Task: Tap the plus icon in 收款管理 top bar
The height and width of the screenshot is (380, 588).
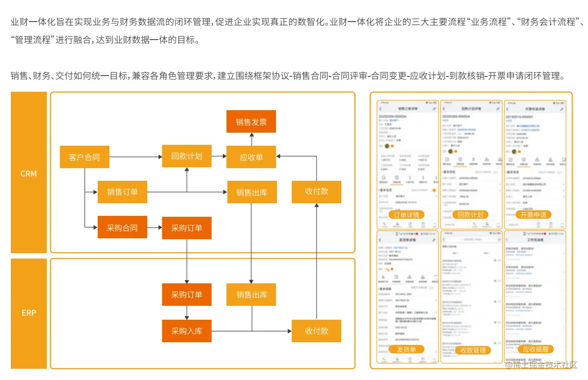Action: (x=499, y=240)
